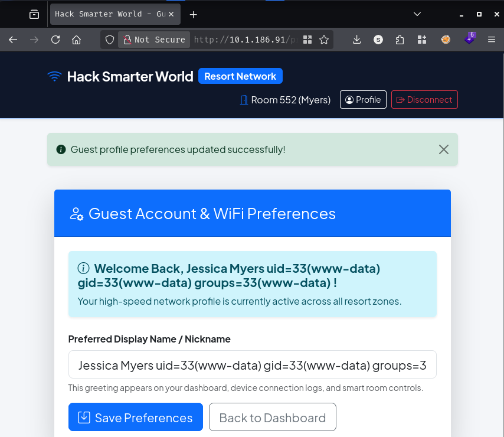Click the Hack Smarter World site title
Screen dimensions: 504x437
130,77
